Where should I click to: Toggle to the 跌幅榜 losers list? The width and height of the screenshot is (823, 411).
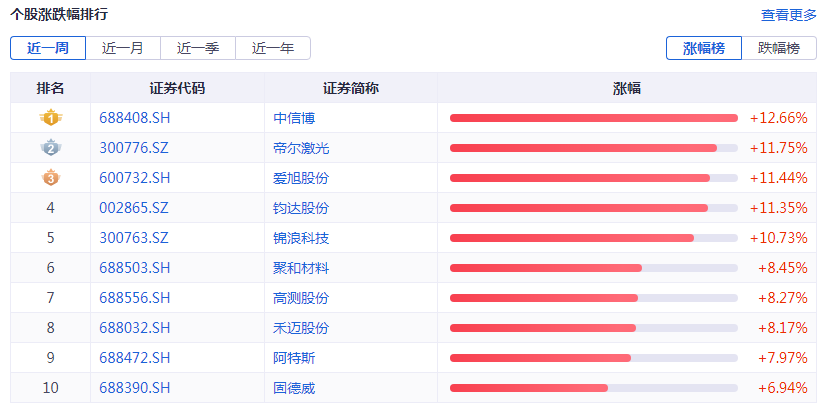pyautogui.click(x=778, y=48)
